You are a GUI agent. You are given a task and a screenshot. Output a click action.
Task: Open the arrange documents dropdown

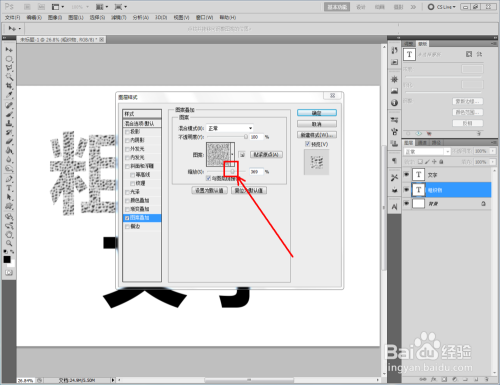coord(102,7)
